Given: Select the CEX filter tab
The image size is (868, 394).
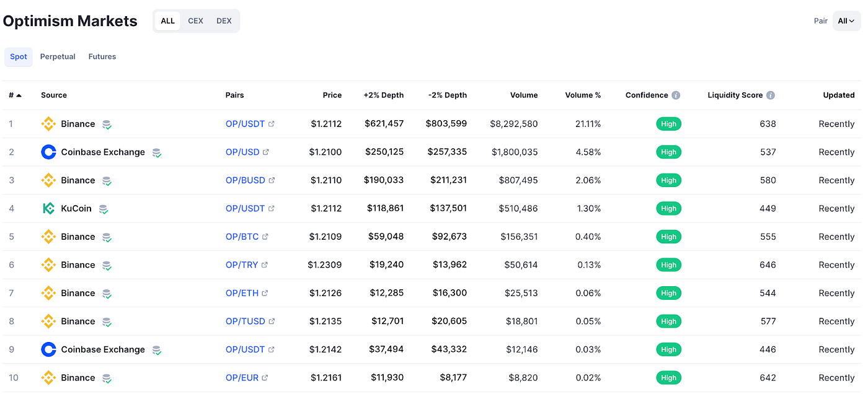Looking at the screenshot, I should click(x=195, y=20).
